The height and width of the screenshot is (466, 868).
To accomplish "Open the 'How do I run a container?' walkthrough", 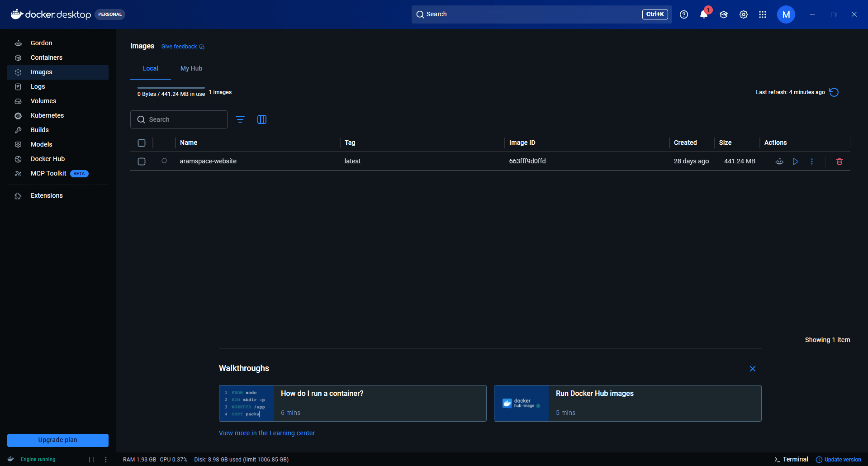I will (353, 404).
